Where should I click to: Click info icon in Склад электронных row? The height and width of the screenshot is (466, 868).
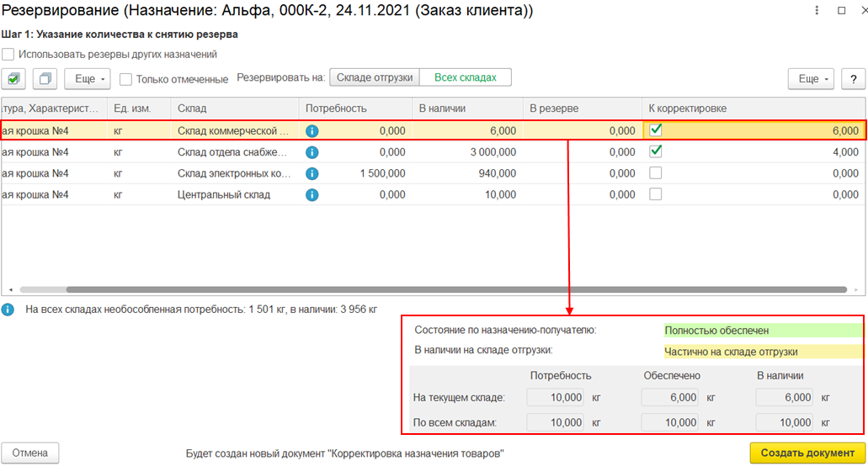click(x=312, y=173)
